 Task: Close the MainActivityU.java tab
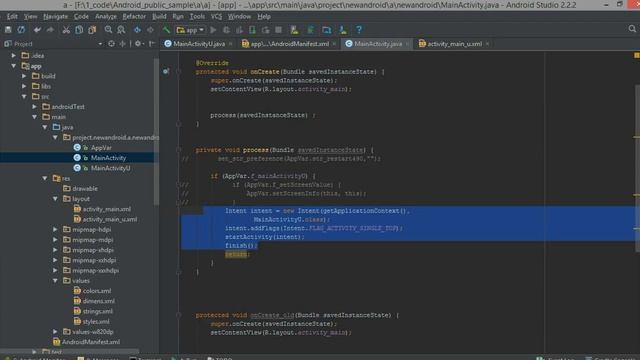(231, 44)
